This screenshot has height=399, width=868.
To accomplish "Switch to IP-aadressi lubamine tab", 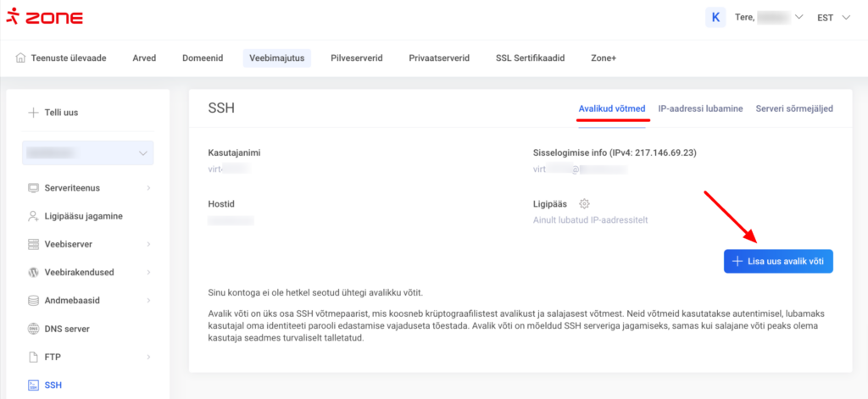I will click(700, 108).
